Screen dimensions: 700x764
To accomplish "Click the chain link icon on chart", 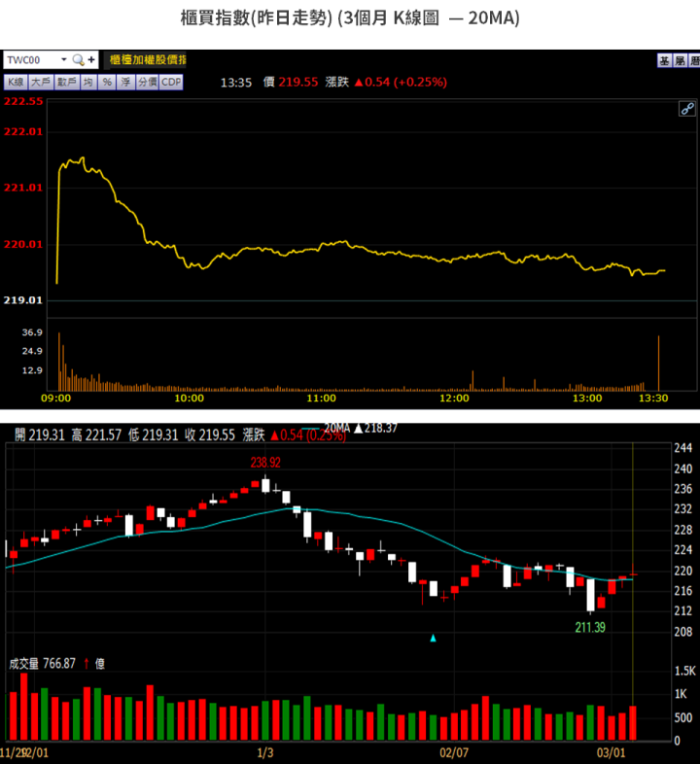I will 687,109.
